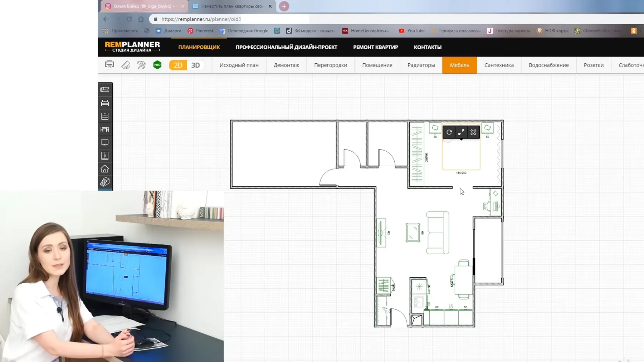Open a new browser tab
644x362 pixels.
pos(284,6)
